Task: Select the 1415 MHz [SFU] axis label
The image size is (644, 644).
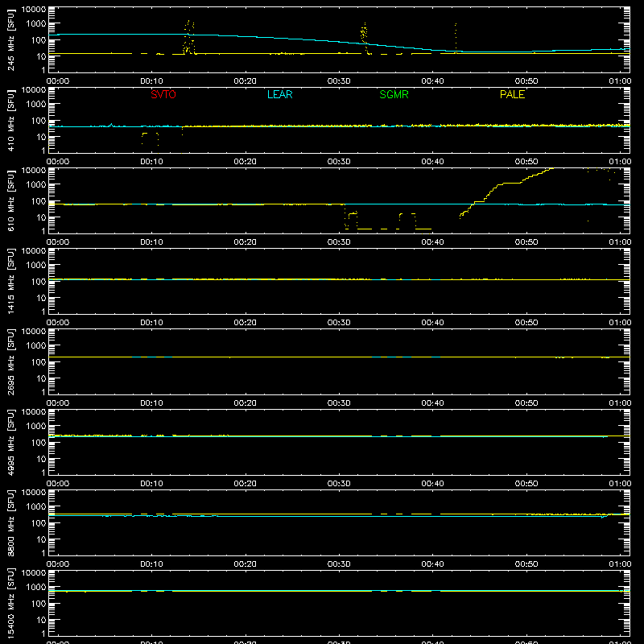Action: pyautogui.click(x=10, y=281)
